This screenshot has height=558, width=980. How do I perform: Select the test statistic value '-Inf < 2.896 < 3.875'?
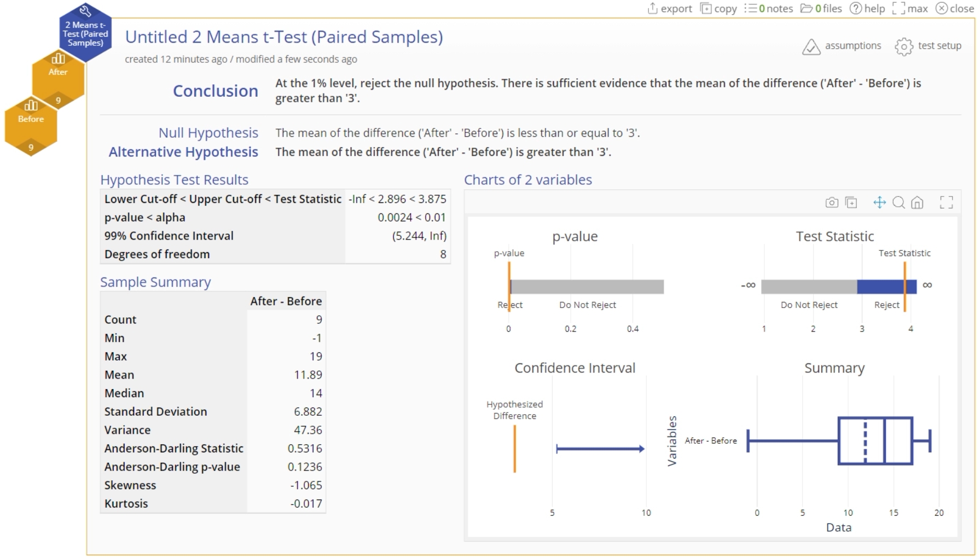coord(397,199)
